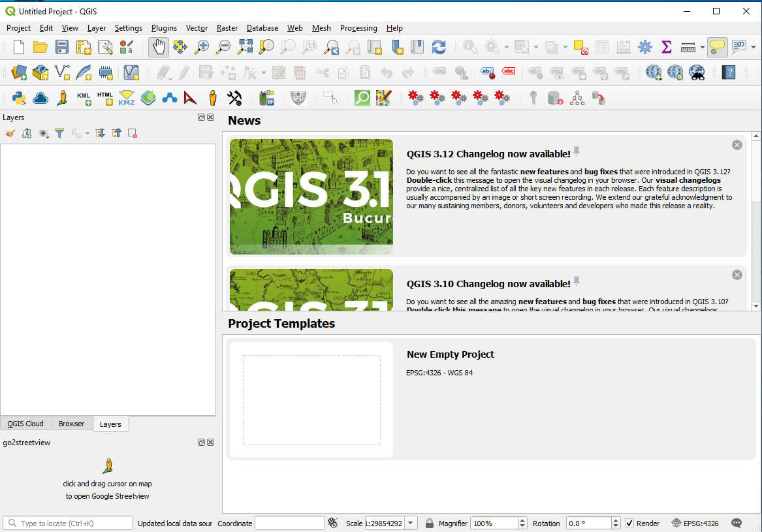Click the HTML toolbar icon

[105, 98]
